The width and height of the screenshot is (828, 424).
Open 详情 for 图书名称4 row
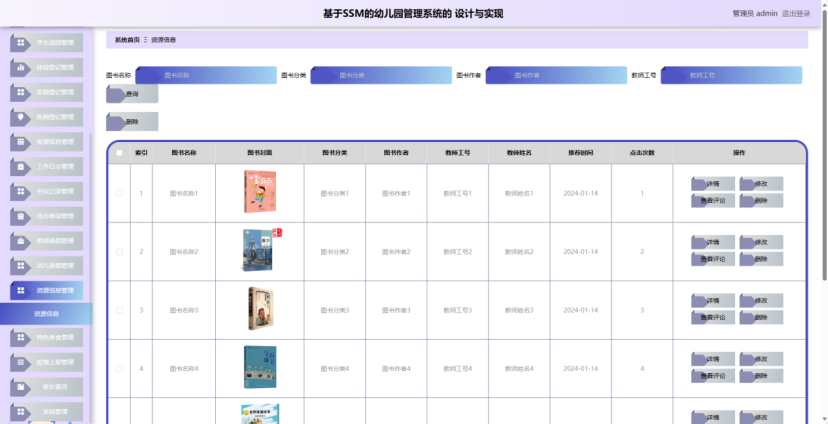click(713, 359)
